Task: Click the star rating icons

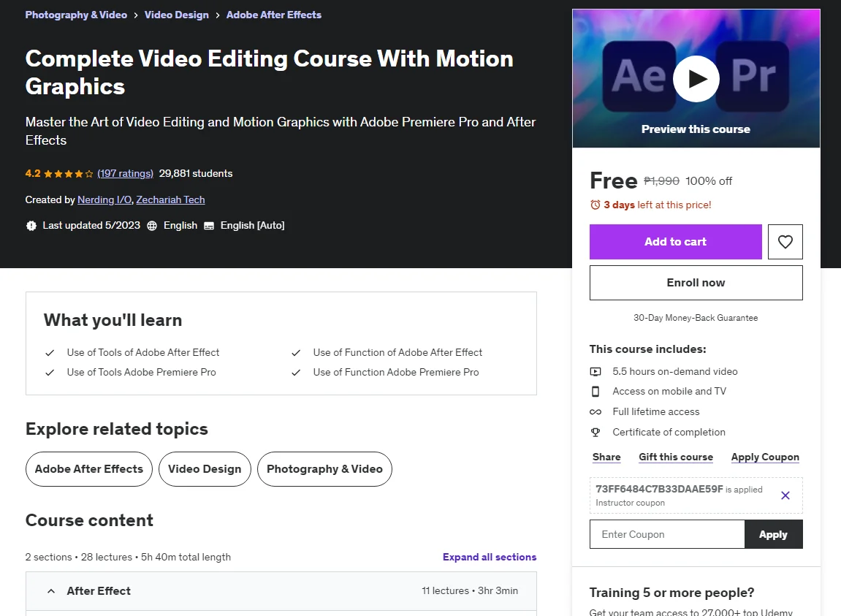Action: (x=68, y=174)
